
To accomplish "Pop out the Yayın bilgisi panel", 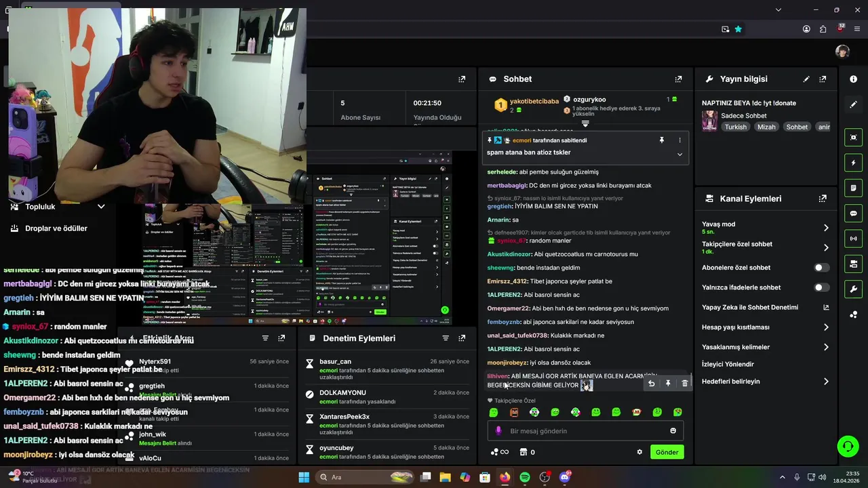I will pyautogui.click(x=823, y=79).
